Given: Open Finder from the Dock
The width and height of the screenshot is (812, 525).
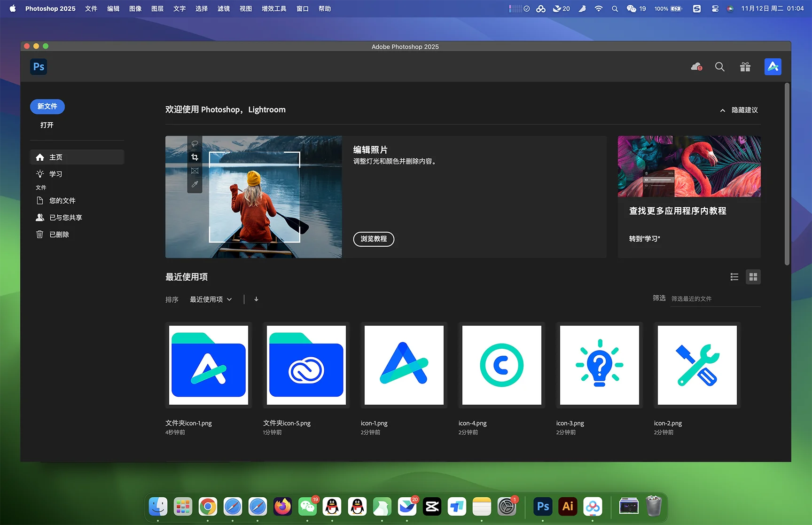Looking at the screenshot, I should click(158, 507).
